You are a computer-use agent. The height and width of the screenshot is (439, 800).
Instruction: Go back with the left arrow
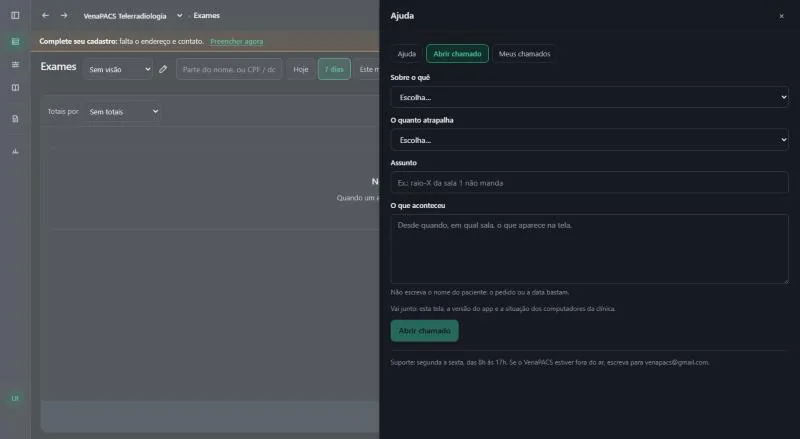click(45, 15)
